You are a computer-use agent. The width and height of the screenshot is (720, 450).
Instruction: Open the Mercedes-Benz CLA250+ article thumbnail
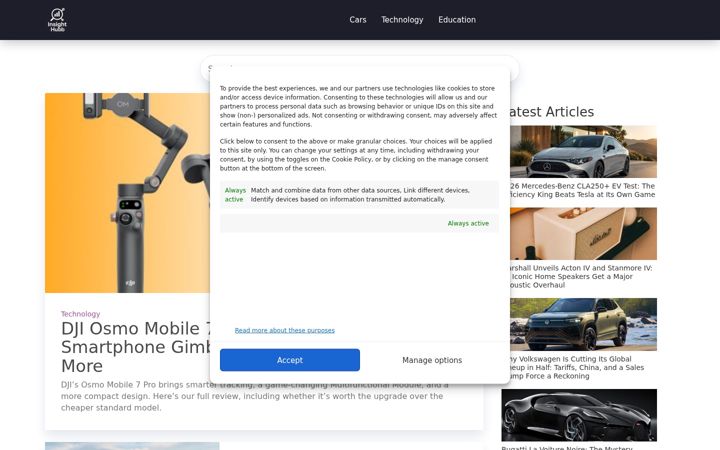pyautogui.click(x=583, y=152)
